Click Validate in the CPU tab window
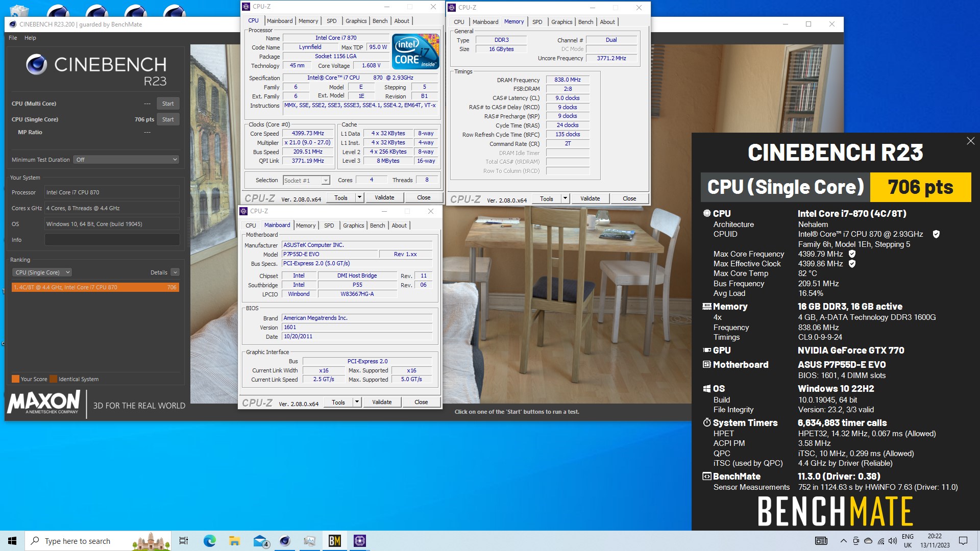This screenshot has width=980, height=551. pos(384,197)
